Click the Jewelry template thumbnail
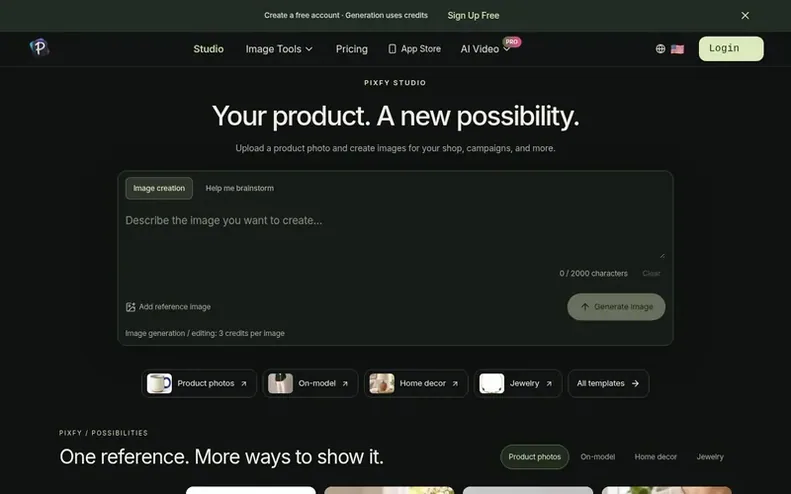The image size is (791, 494). click(x=491, y=383)
